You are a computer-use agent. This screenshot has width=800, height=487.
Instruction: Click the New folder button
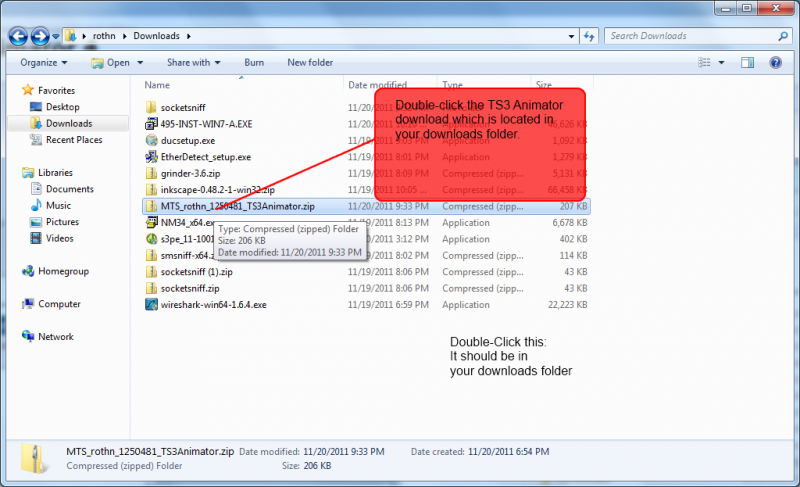(310, 62)
